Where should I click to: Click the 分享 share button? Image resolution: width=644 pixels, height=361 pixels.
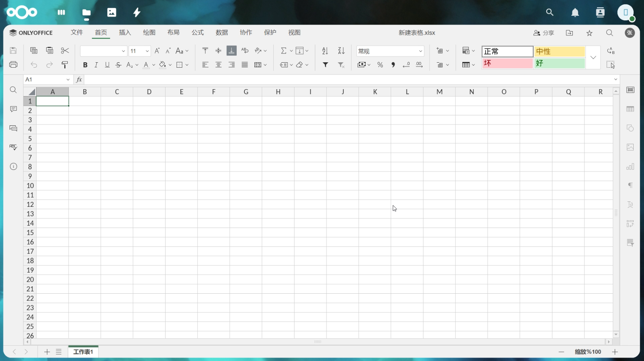tap(544, 33)
